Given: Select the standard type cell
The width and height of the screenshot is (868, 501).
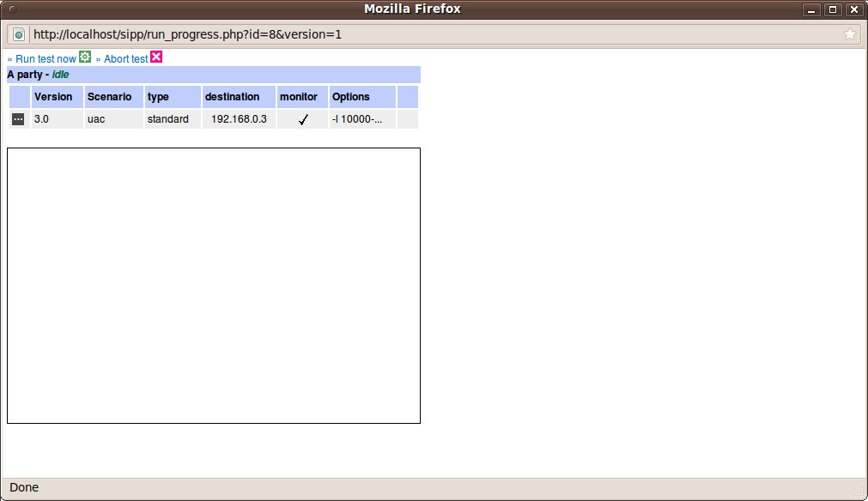Looking at the screenshot, I should pos(173,119).
